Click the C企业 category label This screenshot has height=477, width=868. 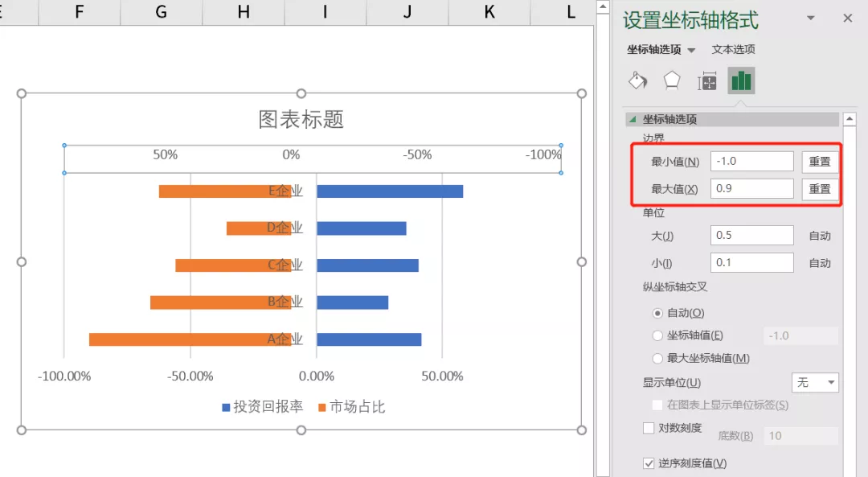click(285, 265)
